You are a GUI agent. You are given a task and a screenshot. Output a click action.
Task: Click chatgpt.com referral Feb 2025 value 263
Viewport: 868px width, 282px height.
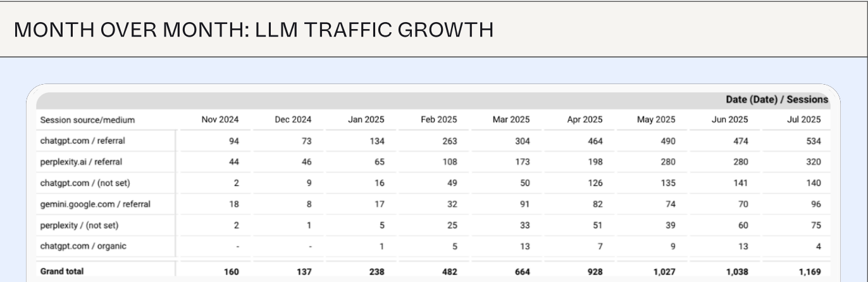point(449,141)
